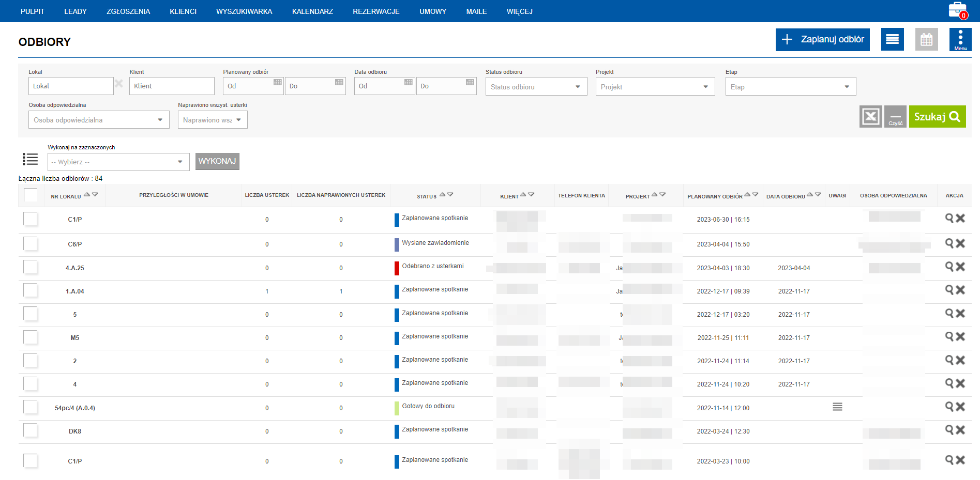Screen dimensions: 980x480
Task: View details of M5 row
Action: click(x=949, y=336)
